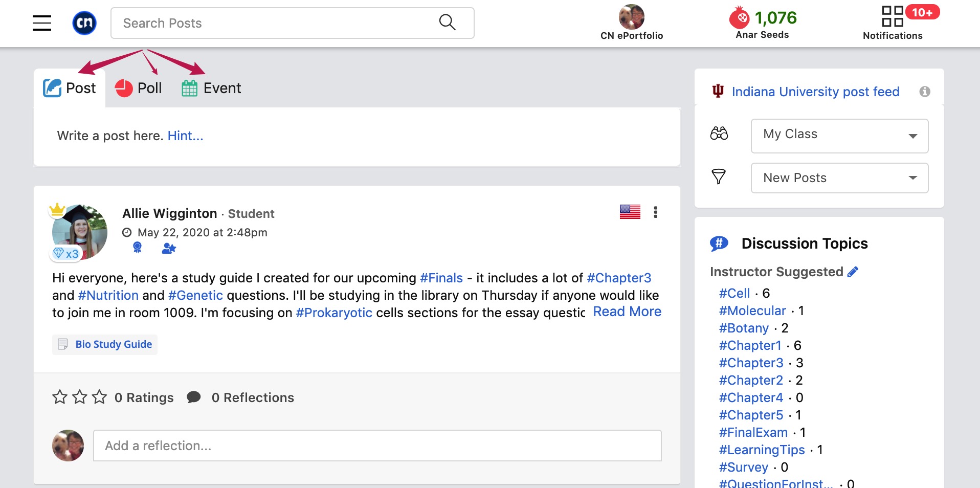Open the #Molecular topic
This screenshot has width=980, height=488.
click(x=752, y=310)
